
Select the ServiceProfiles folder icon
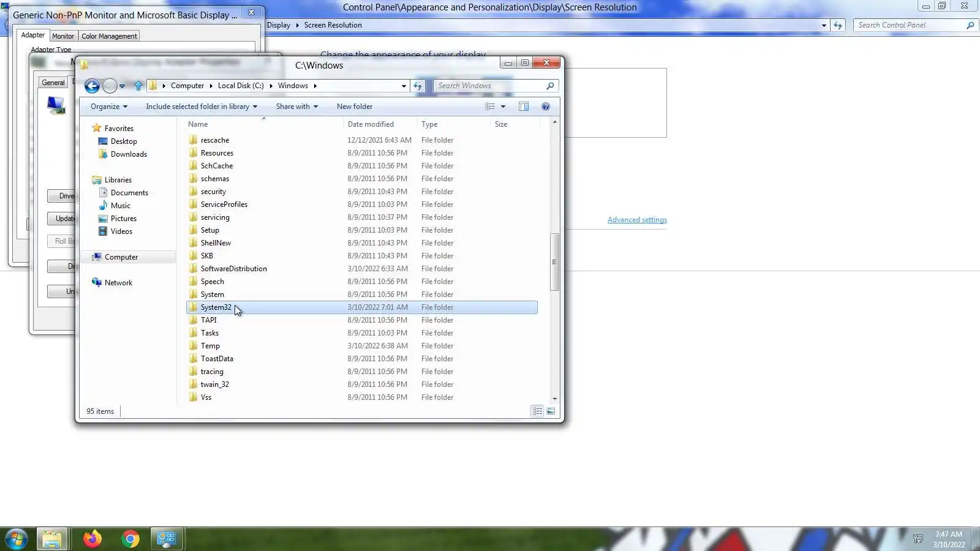click(194, 204)
